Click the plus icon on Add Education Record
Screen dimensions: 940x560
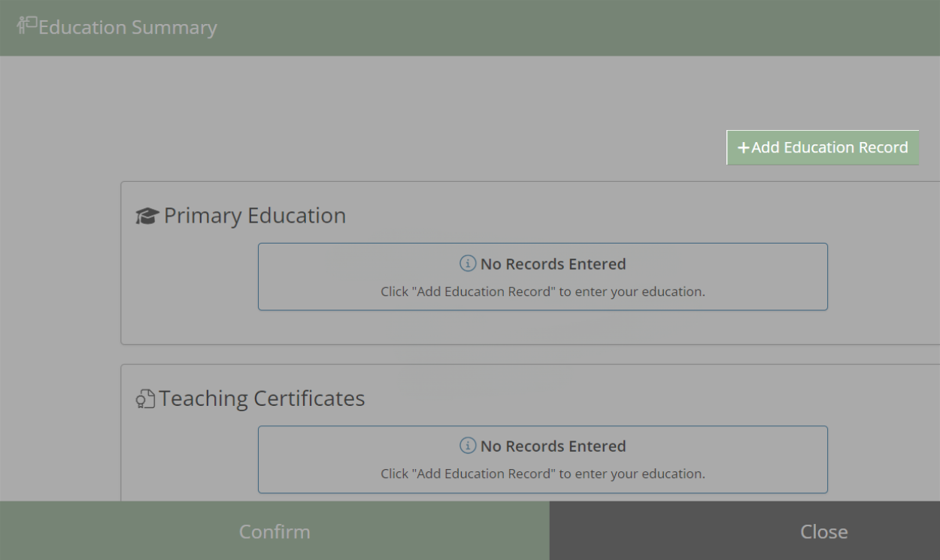click(744, 147)
